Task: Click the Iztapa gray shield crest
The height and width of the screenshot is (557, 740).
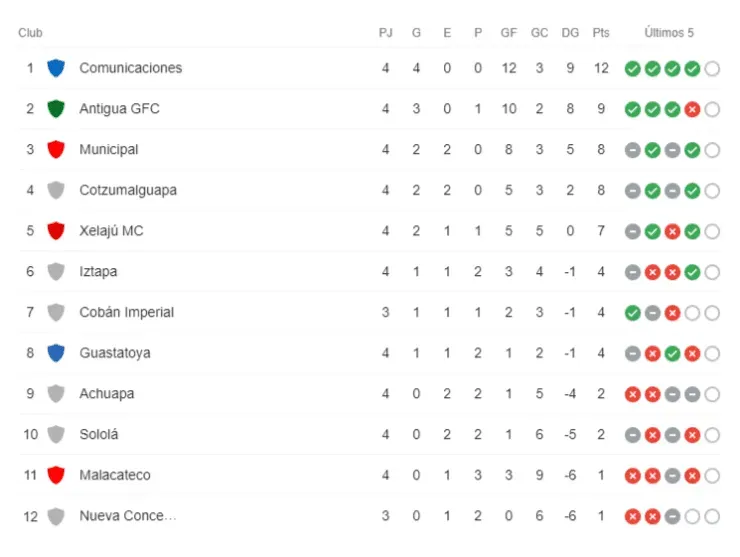Action: 56,271
